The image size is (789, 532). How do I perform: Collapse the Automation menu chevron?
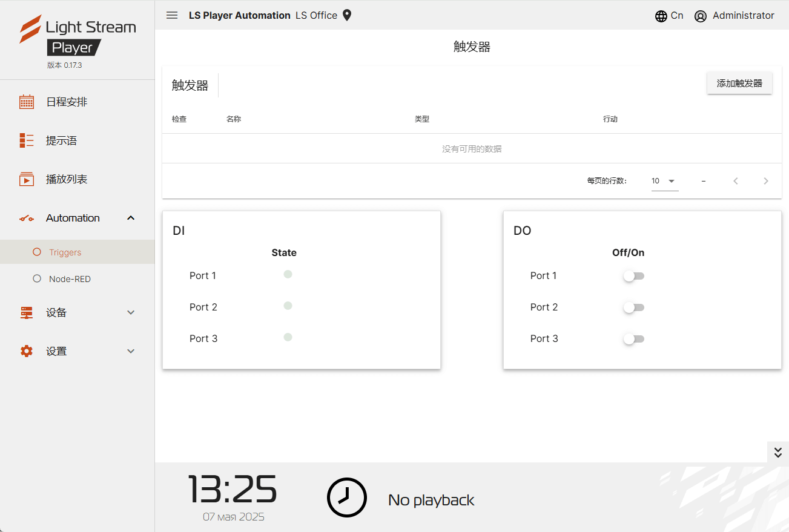coord(131,218)
